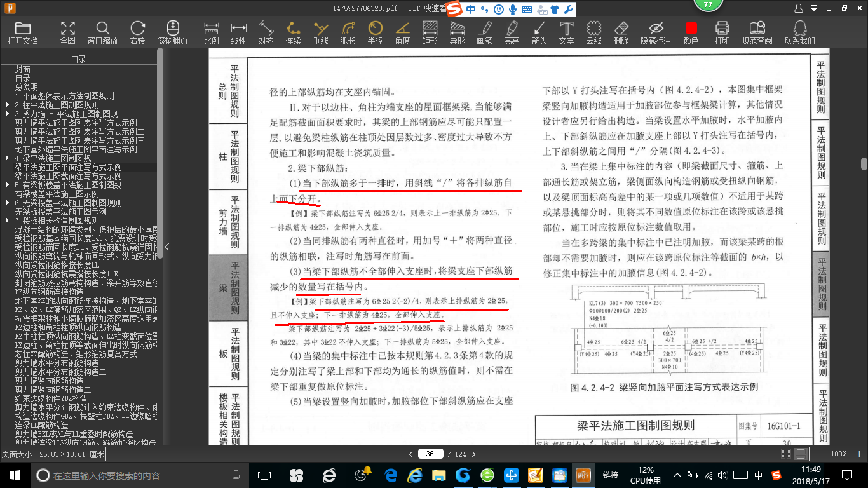Open a document with 打开文档
Screen dimensions: 868x488
pos(23,32)
